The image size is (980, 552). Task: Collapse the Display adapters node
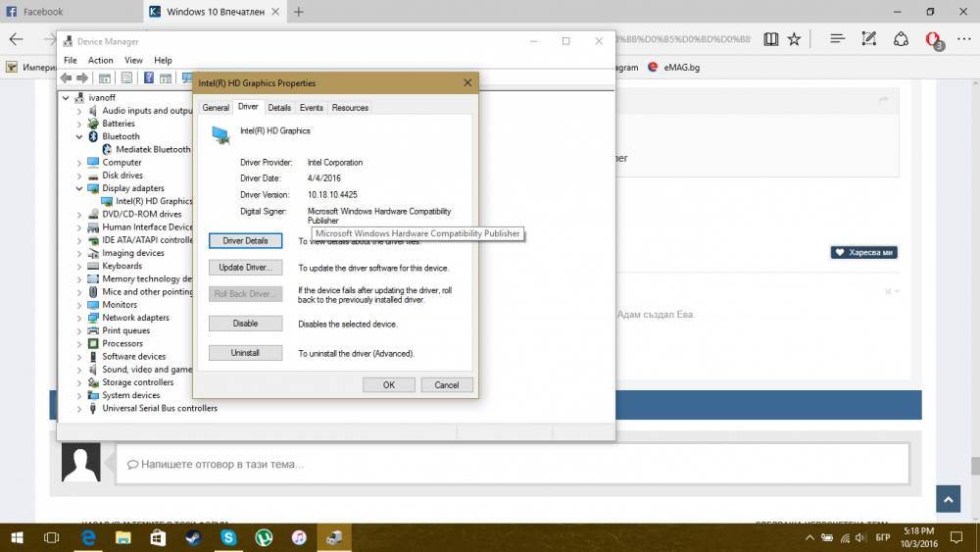[79, 188]
